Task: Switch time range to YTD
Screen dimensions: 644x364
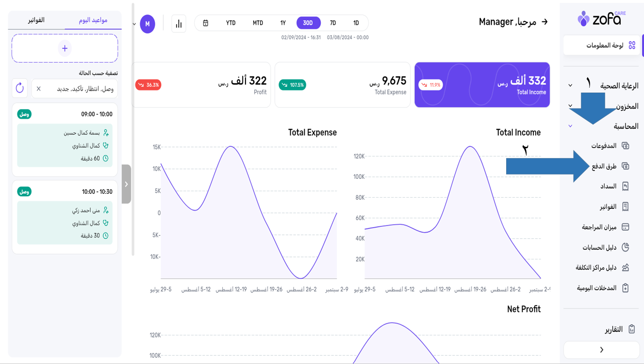Action: pos(231,23)
